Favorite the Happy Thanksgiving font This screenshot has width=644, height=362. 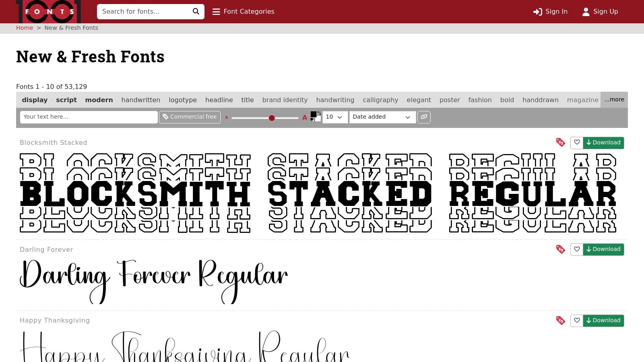click(577, 321)
